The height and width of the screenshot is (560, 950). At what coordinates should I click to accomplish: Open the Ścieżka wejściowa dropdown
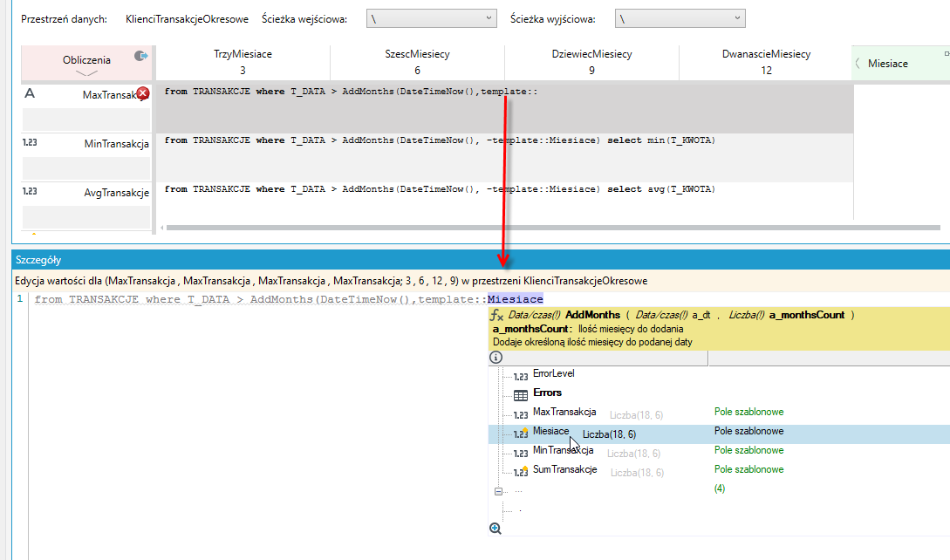pos(431,19)
